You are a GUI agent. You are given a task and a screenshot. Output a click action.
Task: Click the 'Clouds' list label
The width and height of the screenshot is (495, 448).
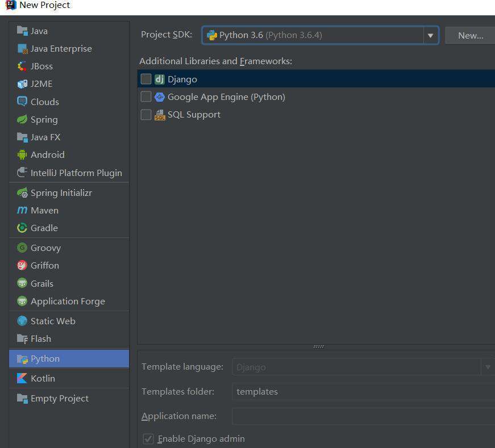45,102
